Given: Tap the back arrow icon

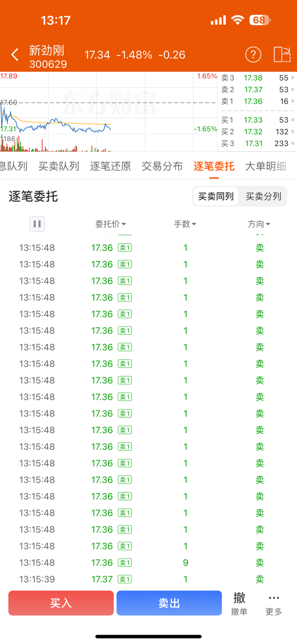Looking at the screenshot, I should [15, 55].
